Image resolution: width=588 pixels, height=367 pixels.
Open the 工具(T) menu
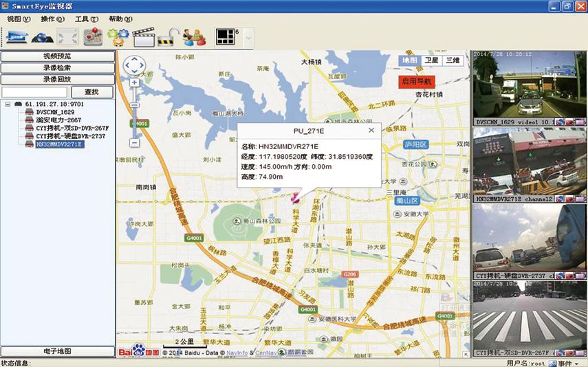(87, 19)
